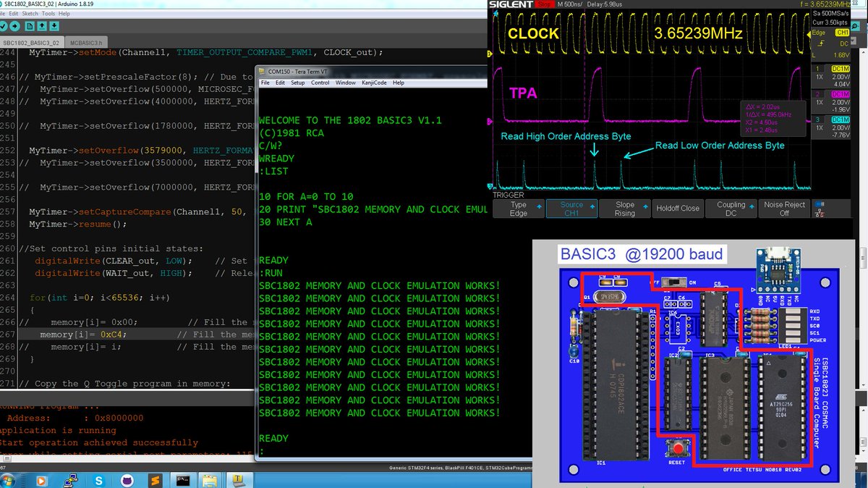The image size is (868, 488).
Task: Click the Arduino New sketch icon
Action: click(x=30, y=26)
